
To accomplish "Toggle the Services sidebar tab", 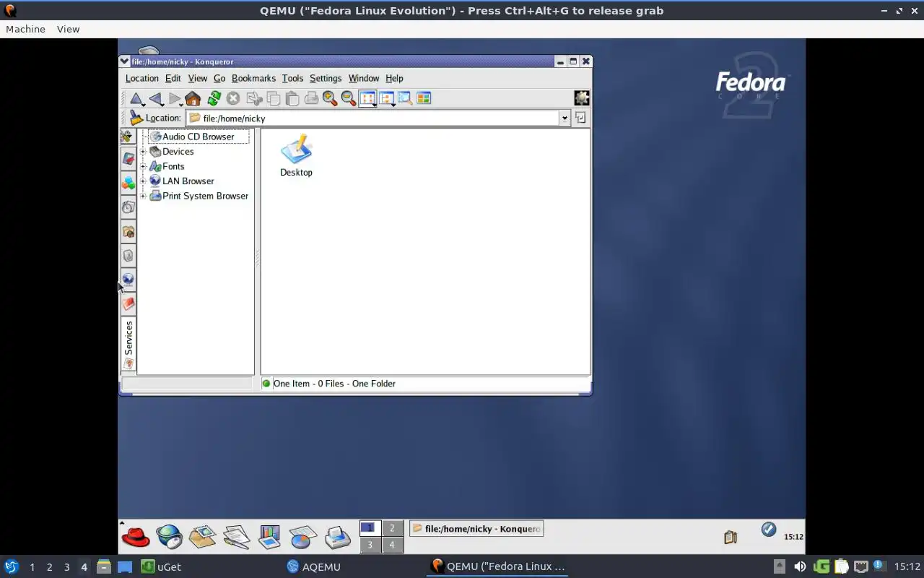I will [128, 344].
